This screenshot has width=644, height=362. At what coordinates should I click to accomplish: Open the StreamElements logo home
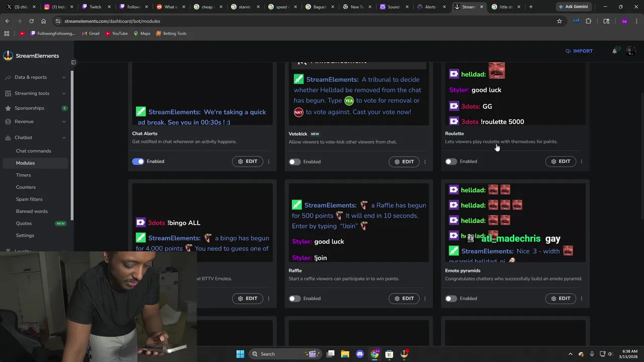[x=31, y=56]
